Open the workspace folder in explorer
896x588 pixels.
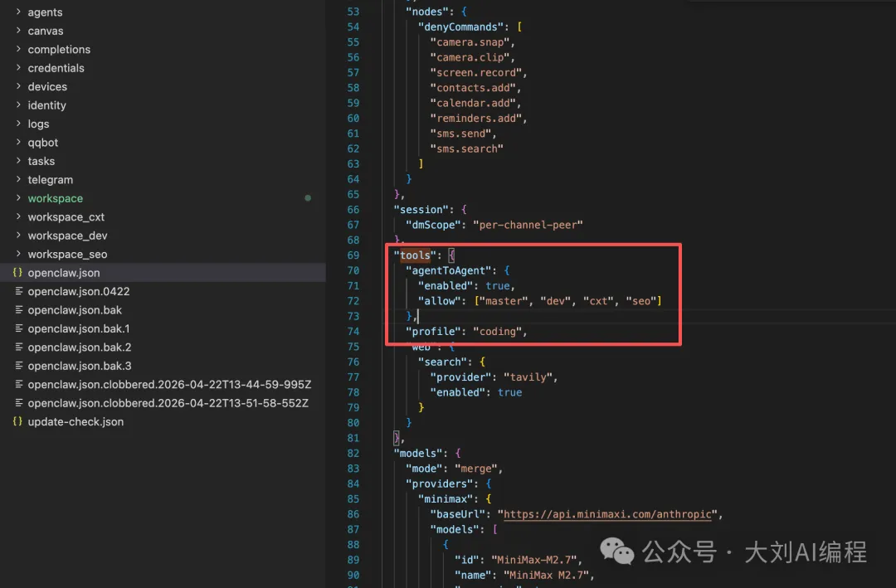click(x=55, y=198)
